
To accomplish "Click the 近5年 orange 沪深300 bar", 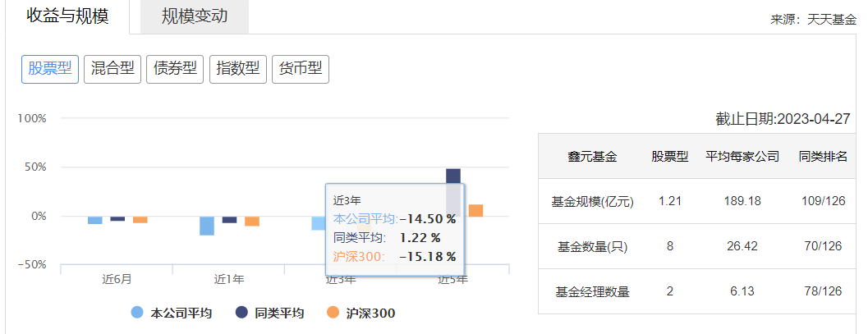I will (475, 210).
